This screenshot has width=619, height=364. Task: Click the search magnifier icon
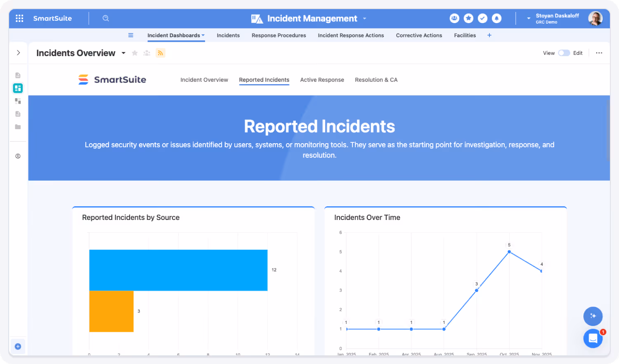[x=106, y=18]
